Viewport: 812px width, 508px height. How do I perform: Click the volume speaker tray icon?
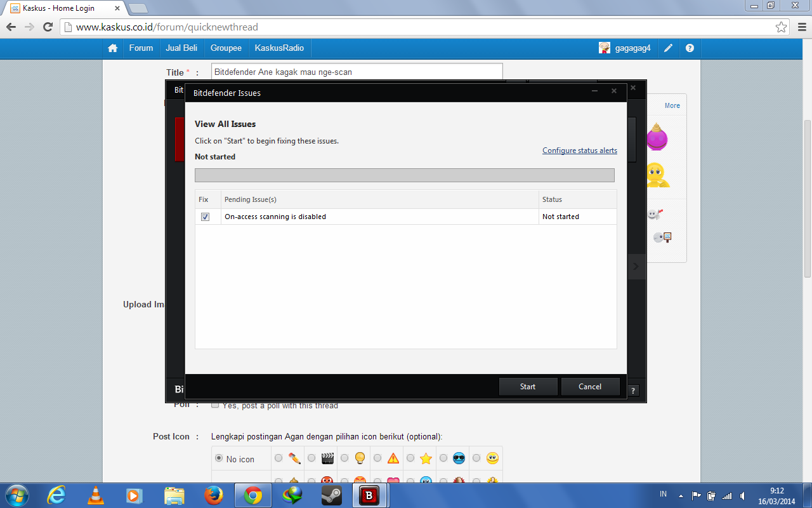pyautogui.click(x=743, y=495)
